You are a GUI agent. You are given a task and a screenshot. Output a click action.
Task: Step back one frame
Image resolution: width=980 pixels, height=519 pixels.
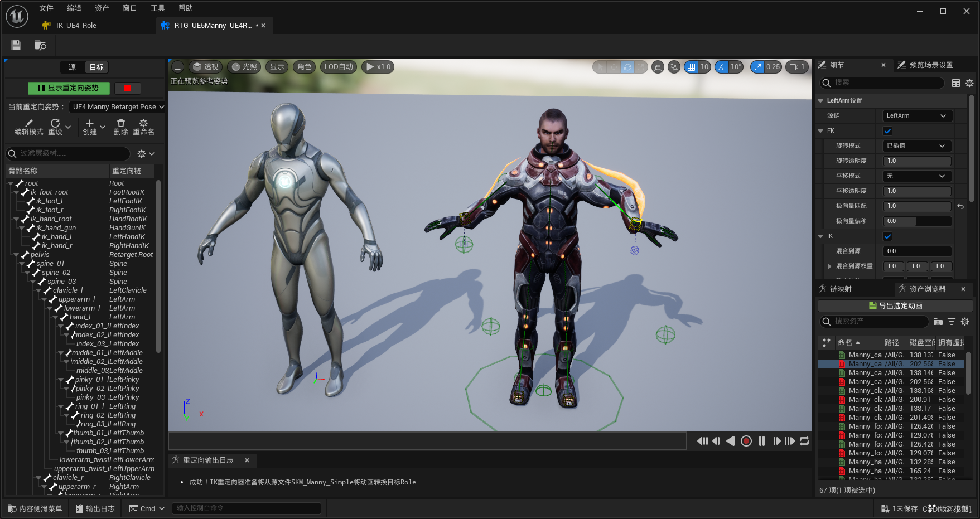[716, 441]
